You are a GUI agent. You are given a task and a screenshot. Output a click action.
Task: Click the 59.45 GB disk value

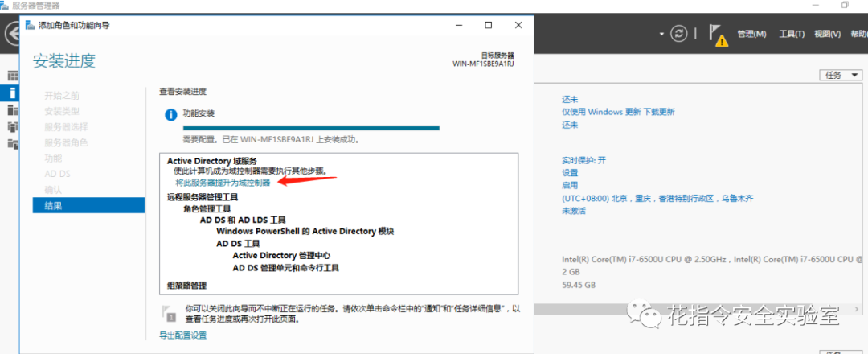tap(579, 286)
